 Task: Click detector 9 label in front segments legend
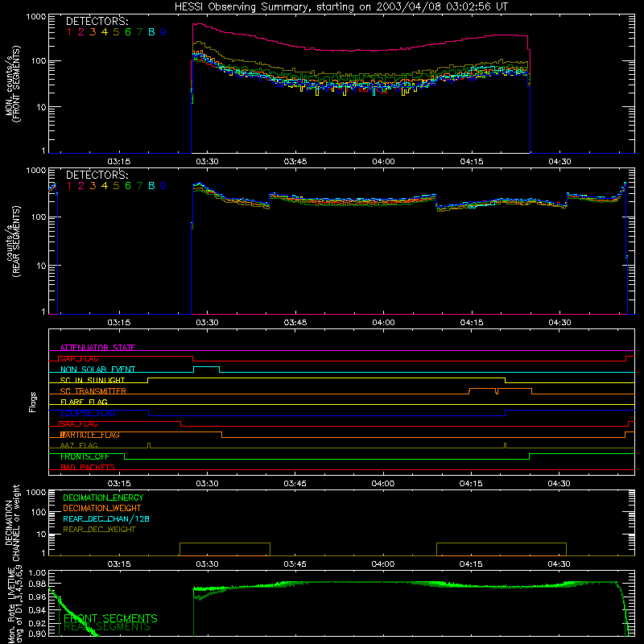coord(163,32)
